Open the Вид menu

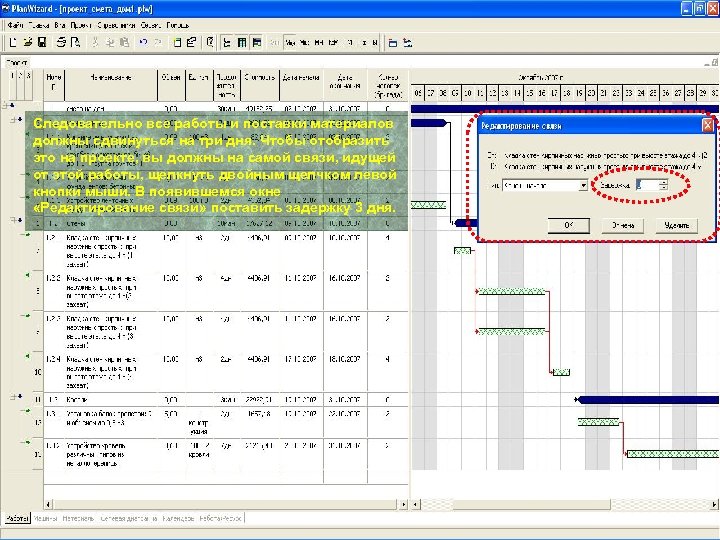point(60,25)
